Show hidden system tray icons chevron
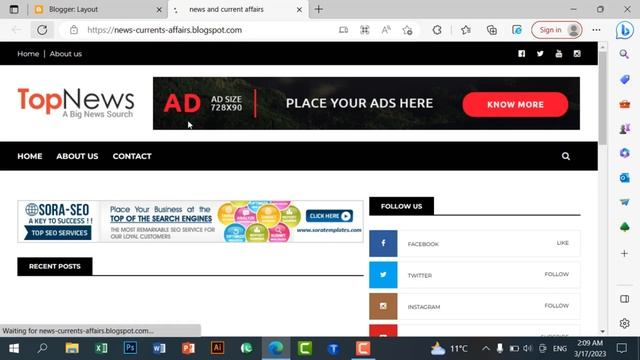This screenshot has width=640, height=360. point(486,348)
